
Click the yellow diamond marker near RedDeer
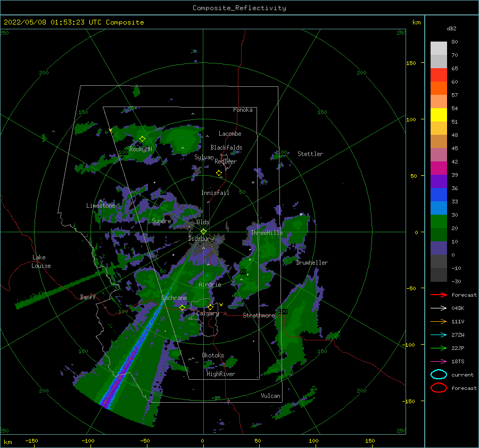(219, 173)
